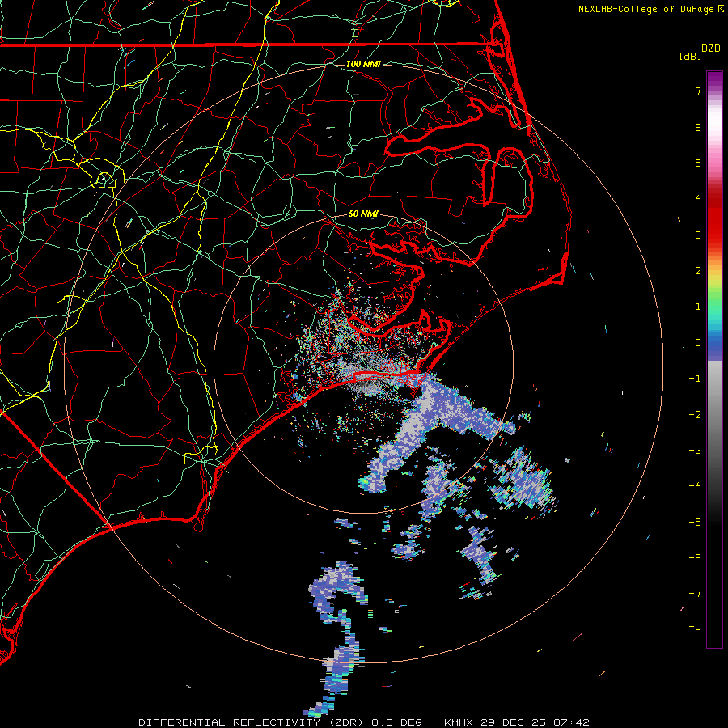
Task: Click the 2 value on the scale
Action: 698,271
